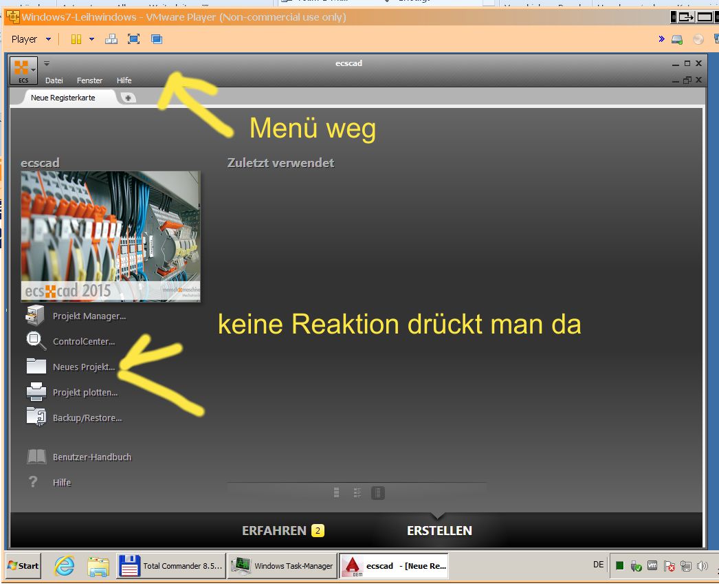Click DE language indicator in tray
This screenshot has height=588, width=719.
pos(599,565)
